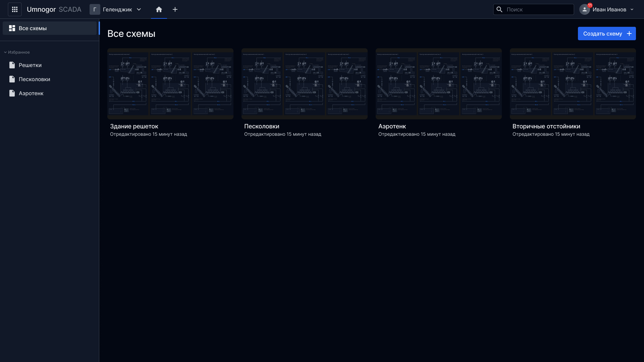Image resolution: width=644 pixels, height=362 pixels.
Task: Click the document icon beside Решетки
Action: (x=12, y=65)
